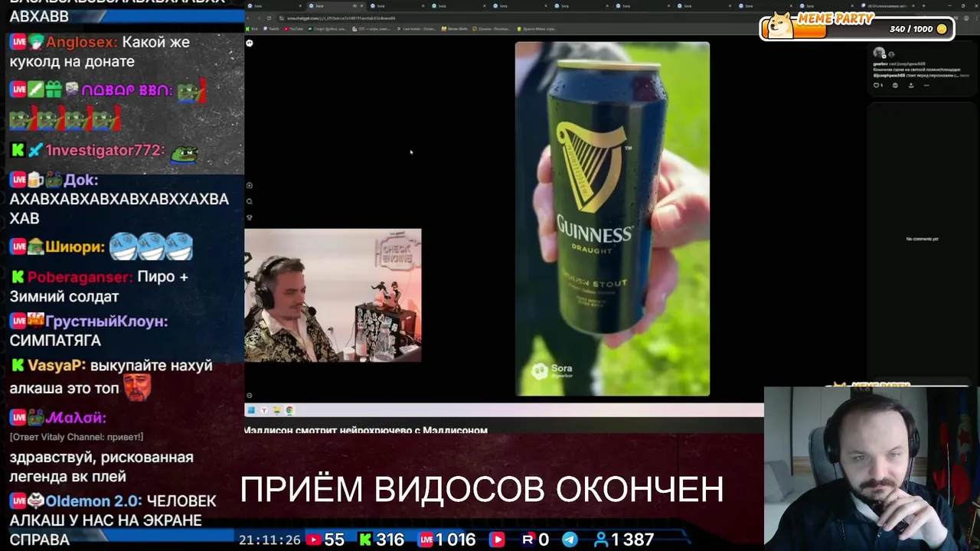Select the active Sora tab with sound
The height and width of the screenshot is (551, 980).
click(338, 6)
